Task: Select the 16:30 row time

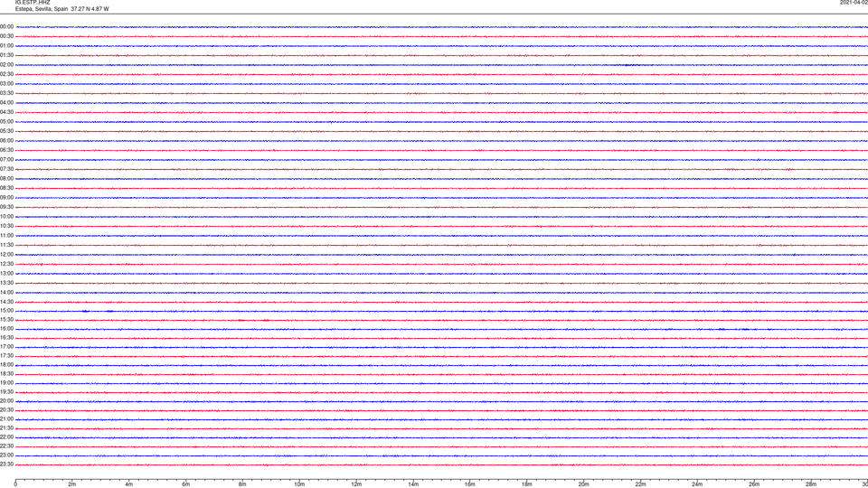Action: click(6, 337)
